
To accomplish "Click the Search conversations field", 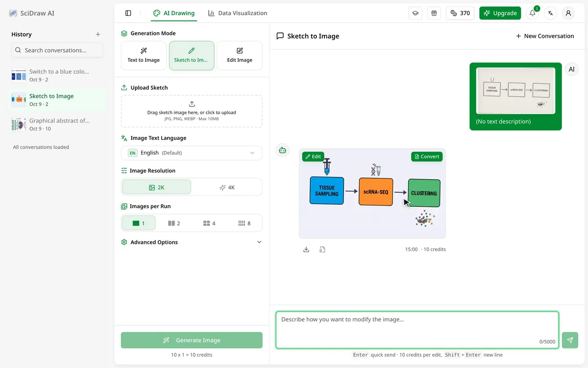I will [57, 50].
